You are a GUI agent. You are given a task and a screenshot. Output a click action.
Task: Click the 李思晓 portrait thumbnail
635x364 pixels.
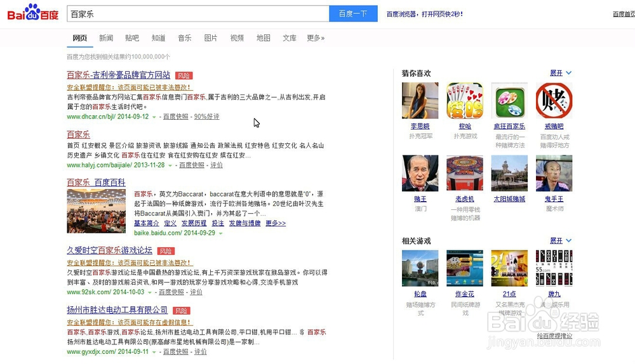pos(420,101)
